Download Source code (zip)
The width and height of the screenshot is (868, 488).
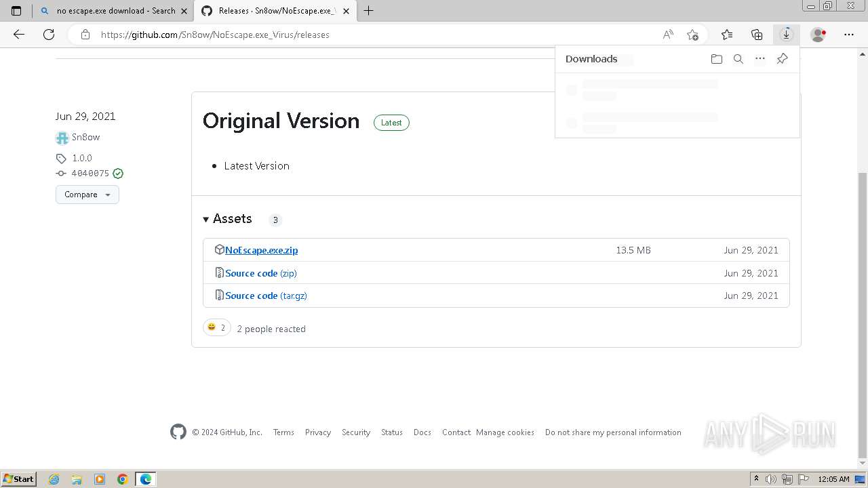pos(261,273)
